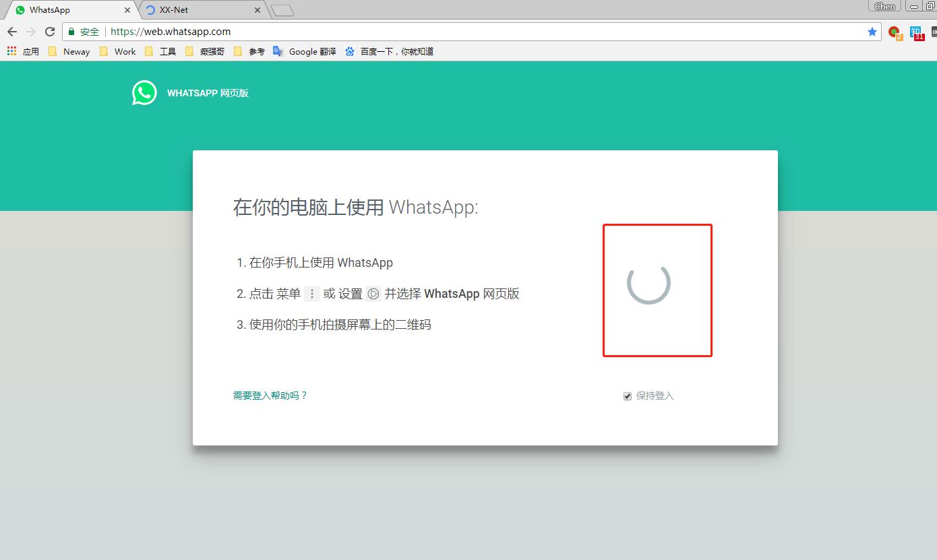
Task: Click the menu ⋮ icon in step 2 instructions
Action: (x=311, y=293)
